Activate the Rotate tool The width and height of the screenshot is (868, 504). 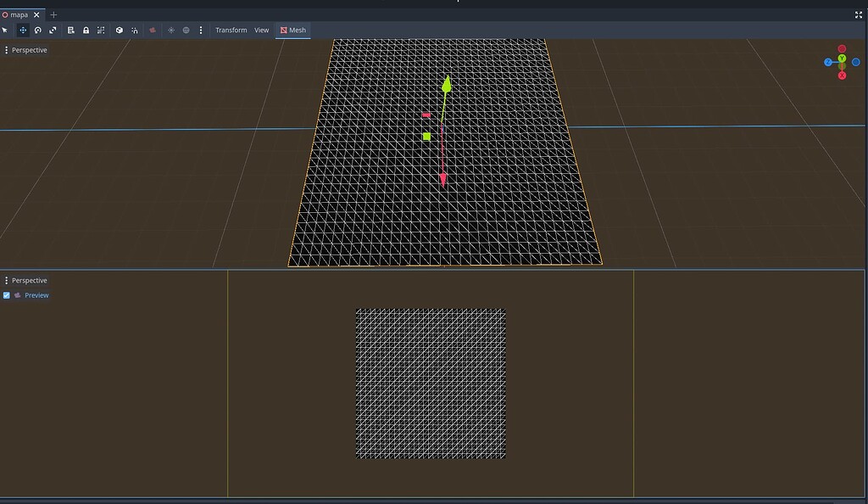click(x=38, y=30)
